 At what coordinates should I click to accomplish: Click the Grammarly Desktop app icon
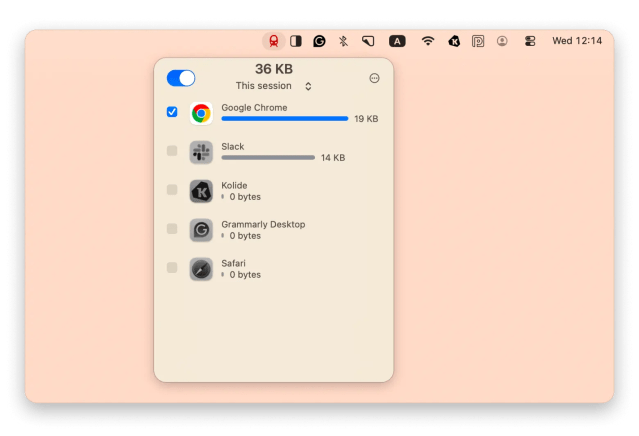click(x=201, y=230)
